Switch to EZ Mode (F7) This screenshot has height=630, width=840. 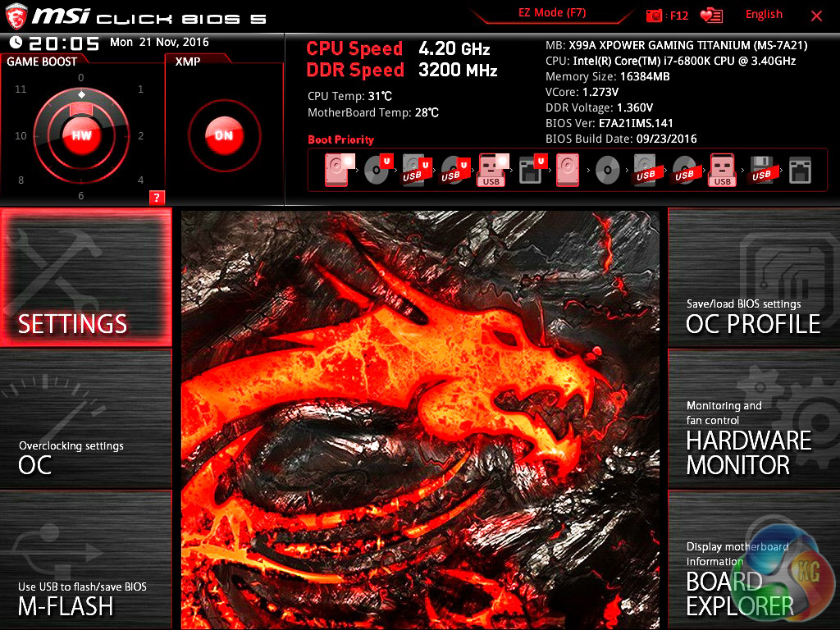point(552,13)
